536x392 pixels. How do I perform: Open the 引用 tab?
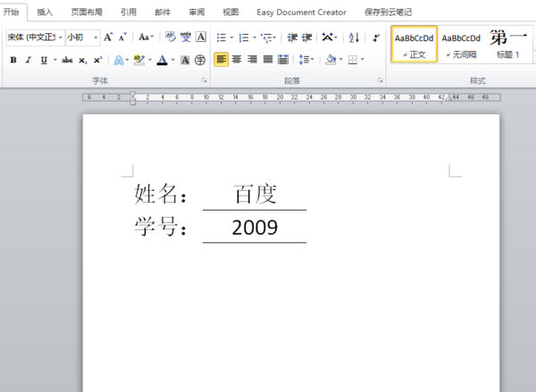(x=129, y=13)
